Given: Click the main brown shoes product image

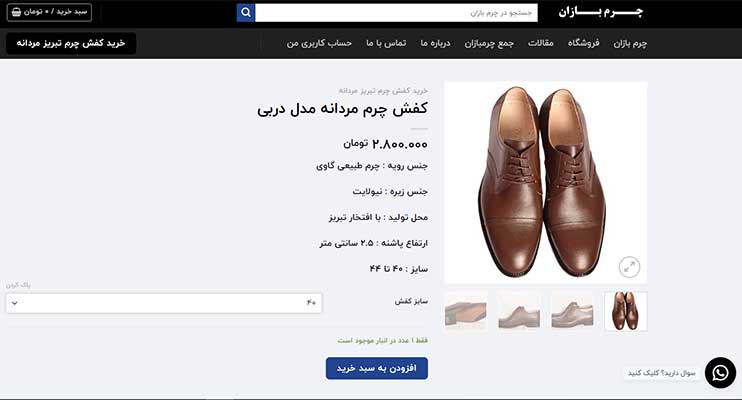Looking at the screenshot, I should 546,182.
